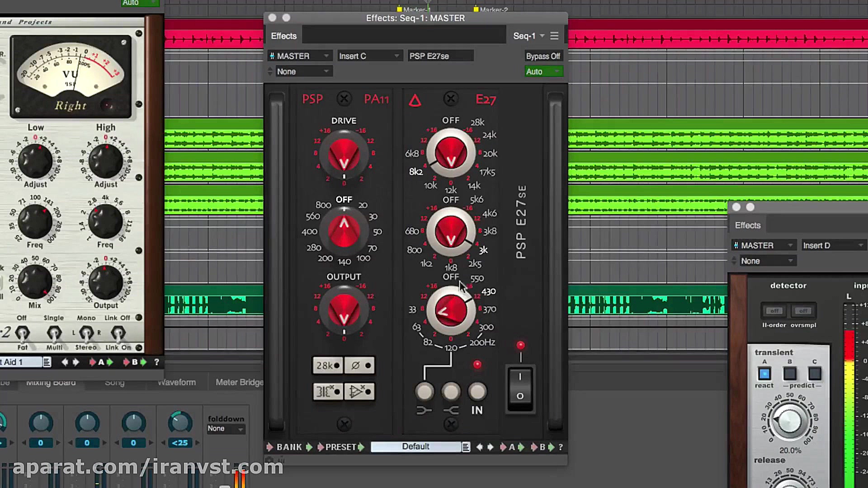
Task: Open the Insert C dropdown
Action: 369,56
